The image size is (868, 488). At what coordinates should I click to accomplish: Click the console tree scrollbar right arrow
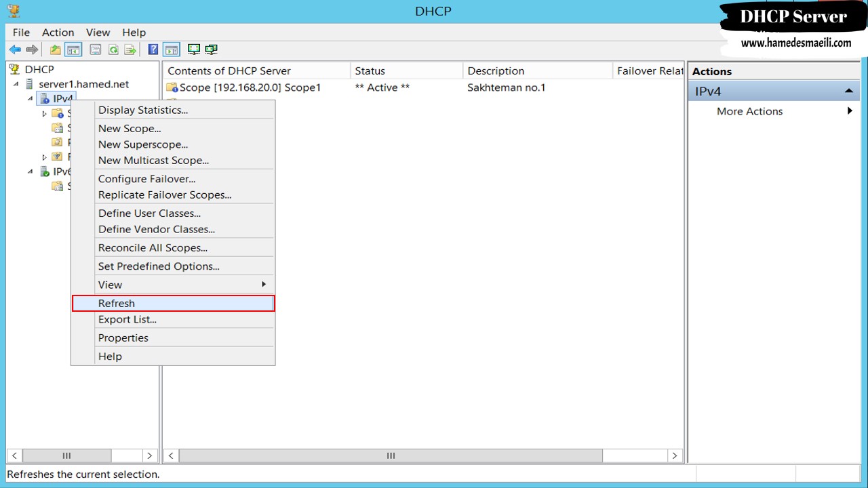tap(150, 455)
